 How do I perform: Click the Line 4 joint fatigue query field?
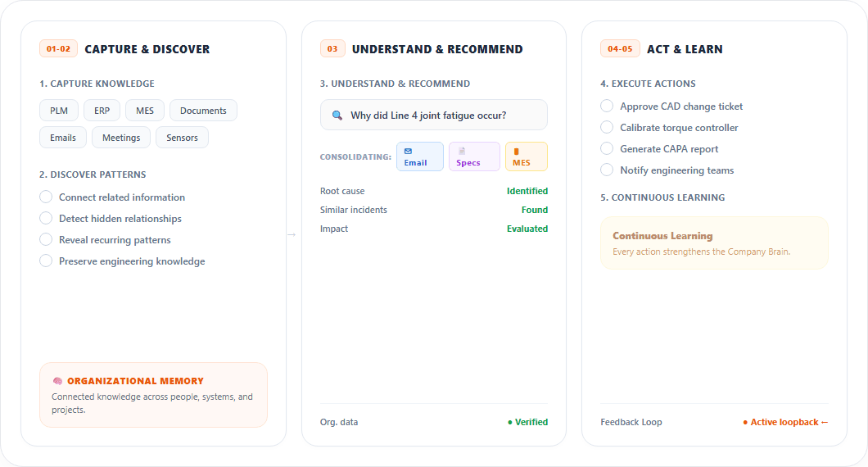pyautogui.click(x=433, y=116)
